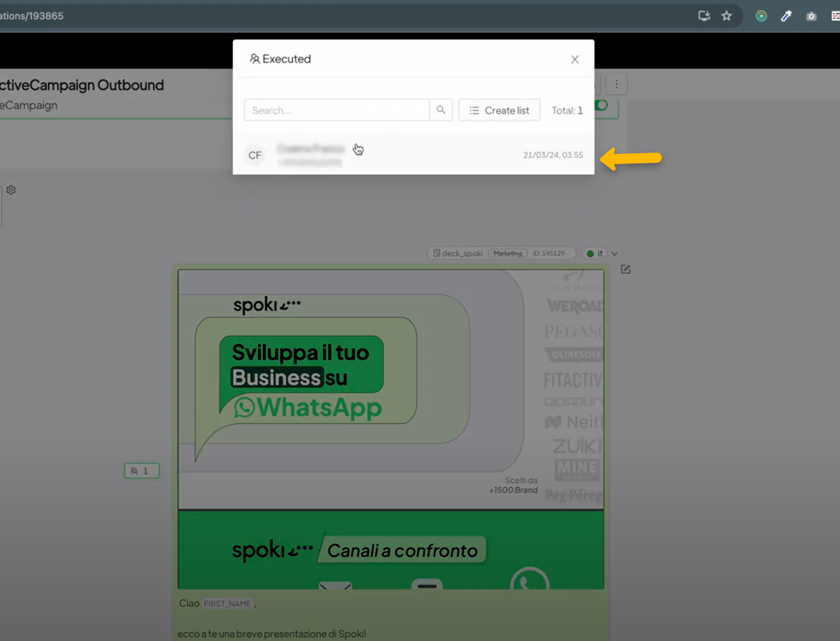Click the magnifier search icon button
840x641 pixels.
[441, 110]
